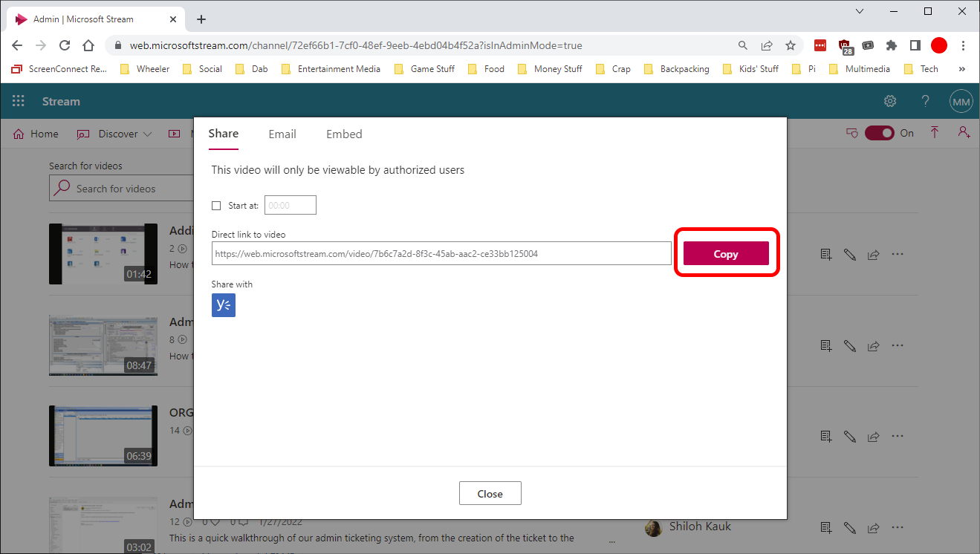Switch to the Email tab

point(282,134)
